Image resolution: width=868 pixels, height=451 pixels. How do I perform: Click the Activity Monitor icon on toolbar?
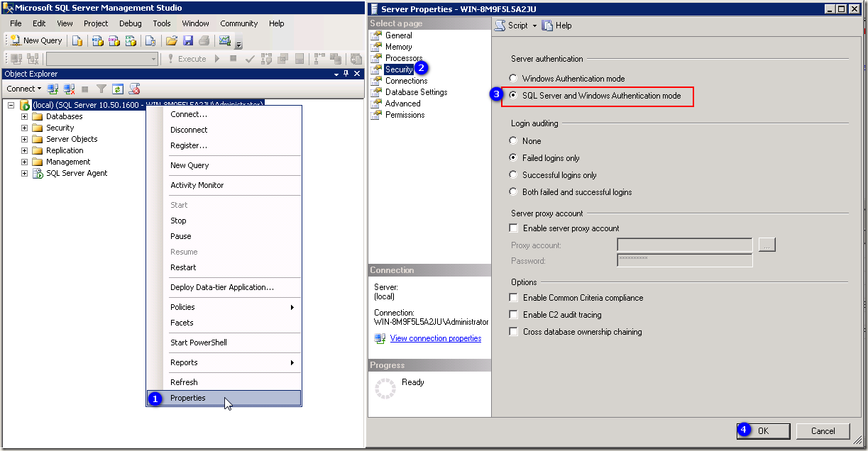click(x=224, y=40)
